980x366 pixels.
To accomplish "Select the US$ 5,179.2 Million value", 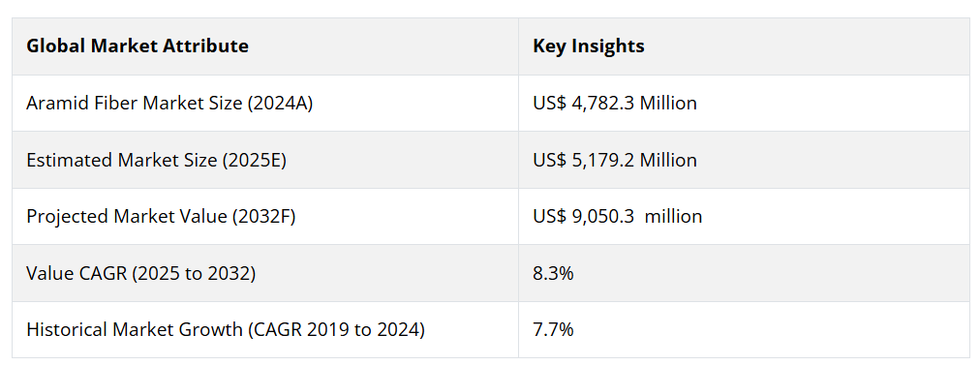I will click(615, 160).
